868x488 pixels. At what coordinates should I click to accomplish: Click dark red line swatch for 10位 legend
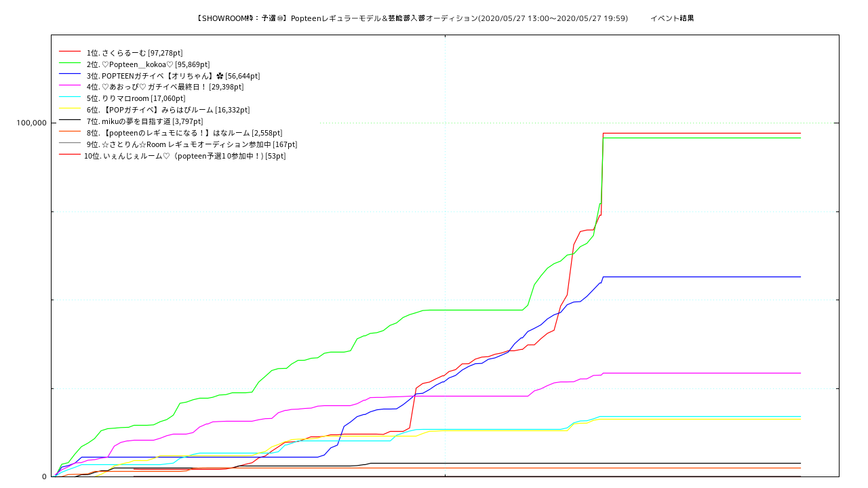click(x=70, y=155)
